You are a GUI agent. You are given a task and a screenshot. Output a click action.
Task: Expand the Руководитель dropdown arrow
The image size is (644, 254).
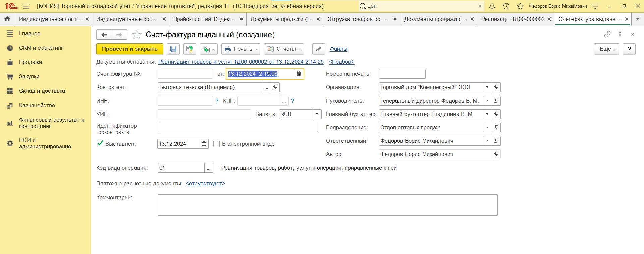487,101
